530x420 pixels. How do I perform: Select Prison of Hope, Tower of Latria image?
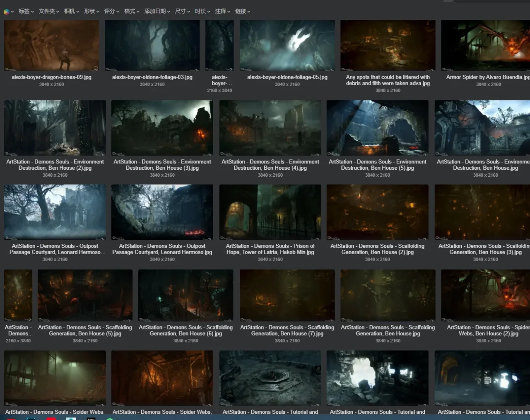coord(270,212)
